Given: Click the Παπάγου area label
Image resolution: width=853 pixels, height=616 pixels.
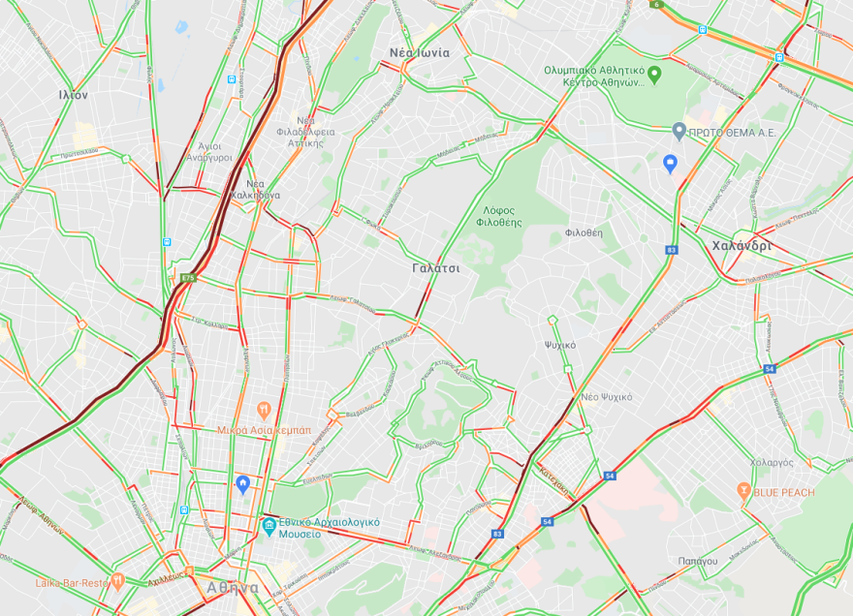Looking at the screenshot, I should point(697,561).
